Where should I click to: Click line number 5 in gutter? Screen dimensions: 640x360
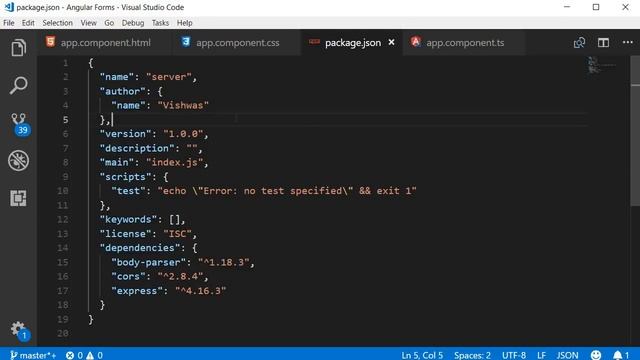click(x=65, y=120)
